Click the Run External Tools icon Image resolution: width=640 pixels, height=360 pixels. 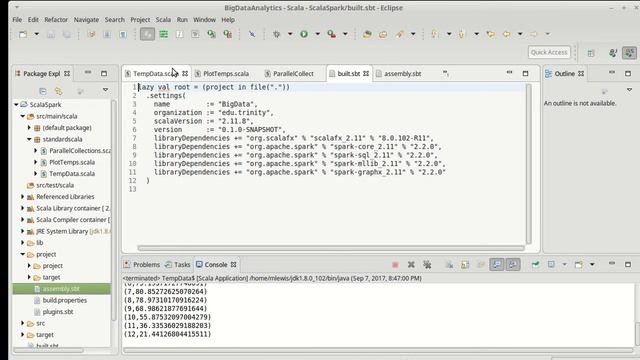click(x=331, y=34)
